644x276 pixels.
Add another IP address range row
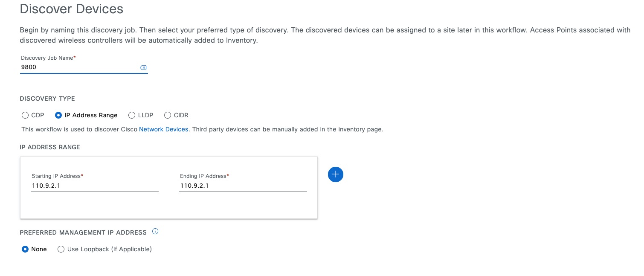[x=335, y=174]
